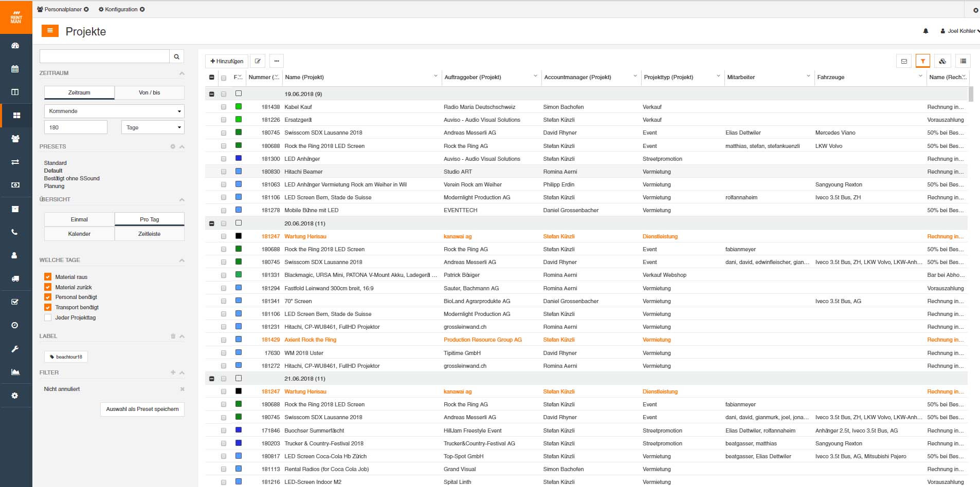
Task: Open the archive box icon in sidebar
Action: 15,209
